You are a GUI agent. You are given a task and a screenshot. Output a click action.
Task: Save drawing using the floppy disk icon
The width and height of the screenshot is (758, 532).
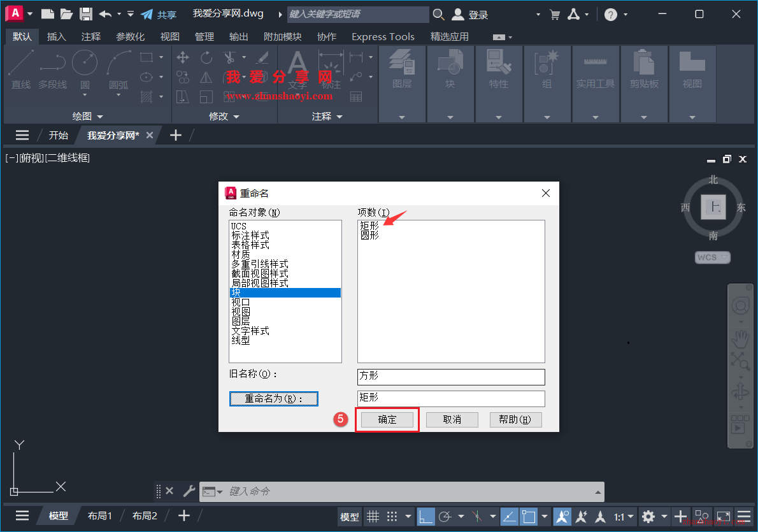tap(86, 14)
